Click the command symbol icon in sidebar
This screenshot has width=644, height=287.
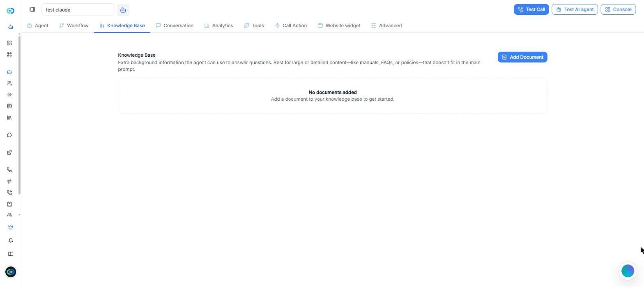[9, 54]
